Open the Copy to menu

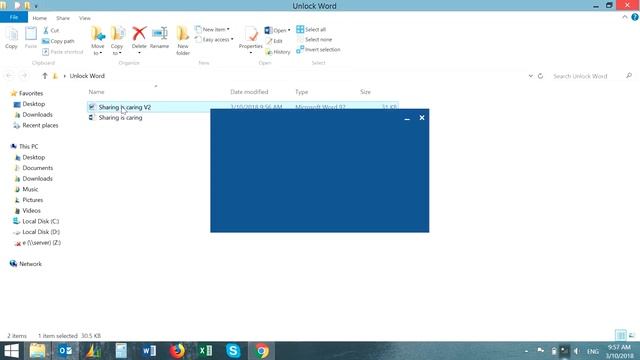coord(117,41)
